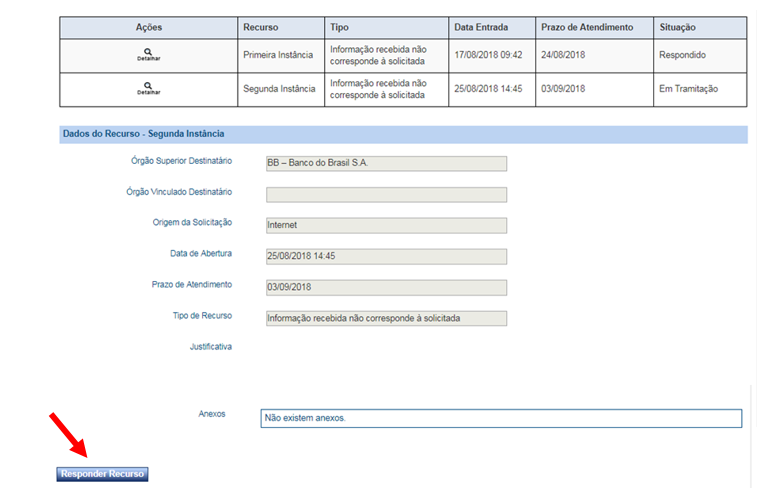Click the Anexos box showing no attachments
This screenshot has width=775, height=493.
501,418
